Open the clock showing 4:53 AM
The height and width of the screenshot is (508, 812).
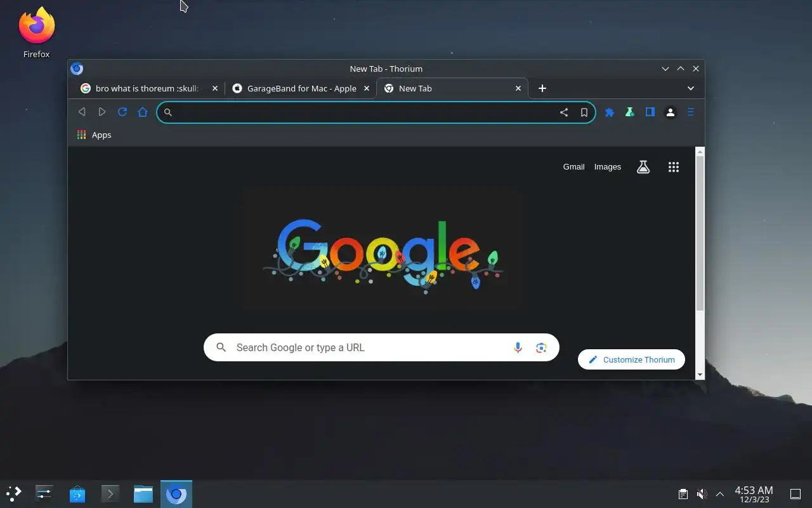click(x=754, y=494)
